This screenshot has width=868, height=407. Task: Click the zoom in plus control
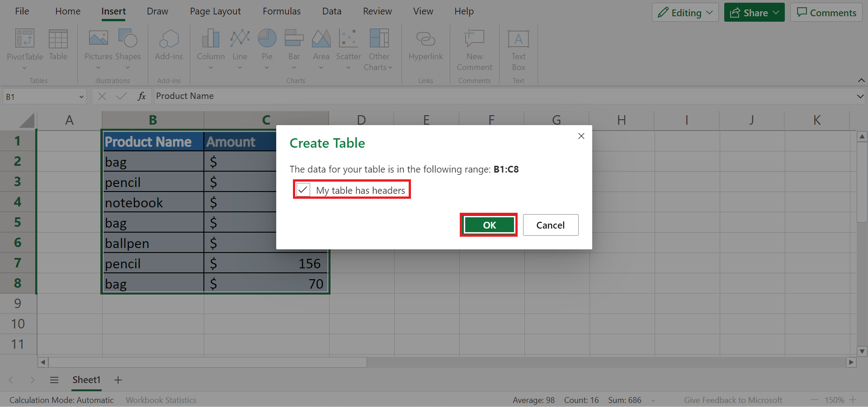[853, 400]
